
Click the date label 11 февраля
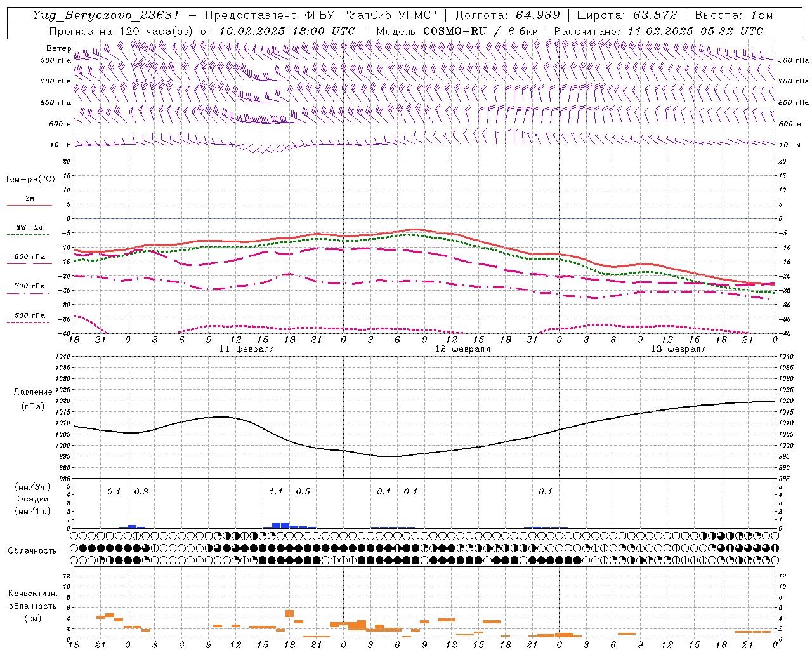(247, 349)
